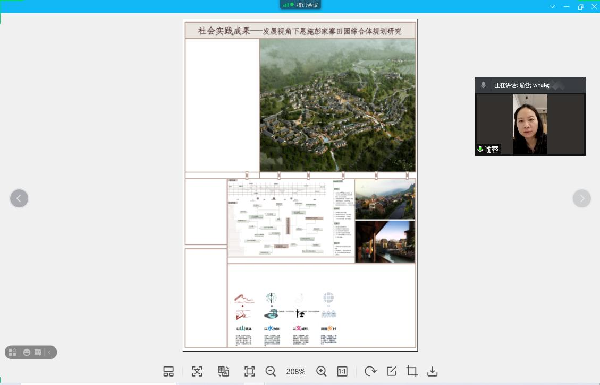Go to the next image arrow

(x=582, y=198)
